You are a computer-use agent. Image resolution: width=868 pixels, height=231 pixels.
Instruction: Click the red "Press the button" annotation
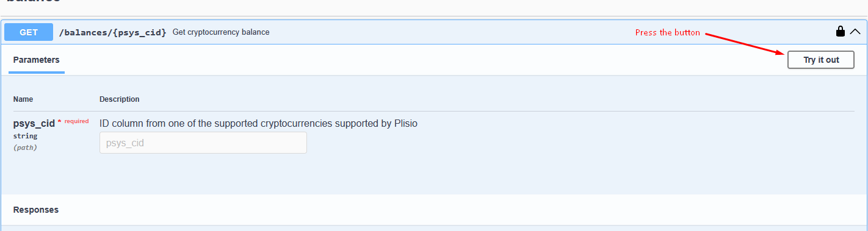pyautogui.click(x=667, y=33)
